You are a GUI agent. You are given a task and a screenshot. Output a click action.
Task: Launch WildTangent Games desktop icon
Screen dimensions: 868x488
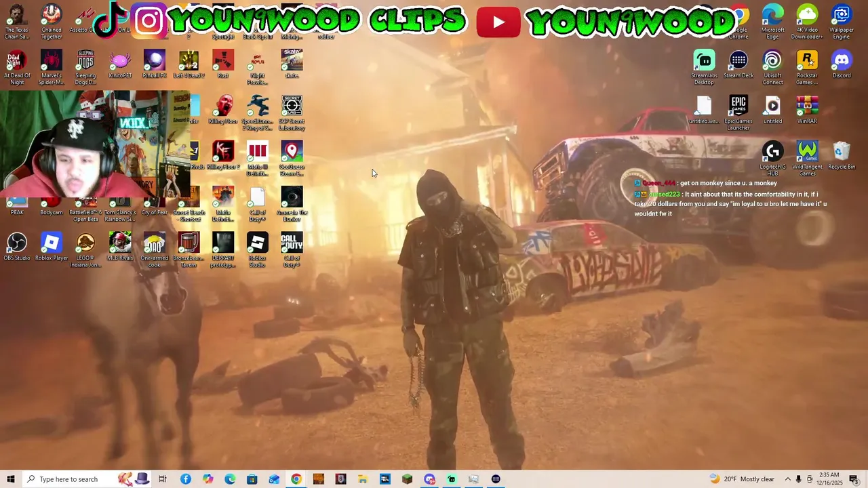(807, 159)
